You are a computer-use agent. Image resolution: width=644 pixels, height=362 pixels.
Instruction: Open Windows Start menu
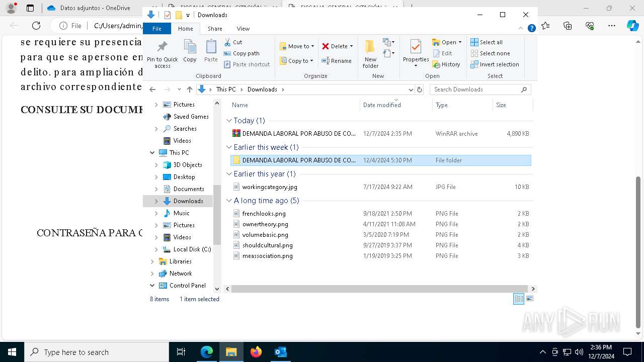[x=12, y=352]
